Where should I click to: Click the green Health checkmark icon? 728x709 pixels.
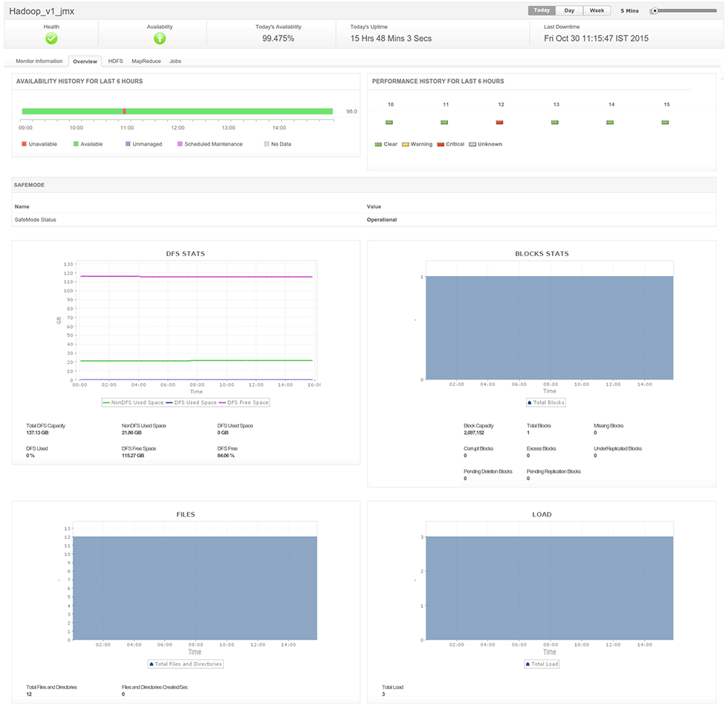pos(51,39)
